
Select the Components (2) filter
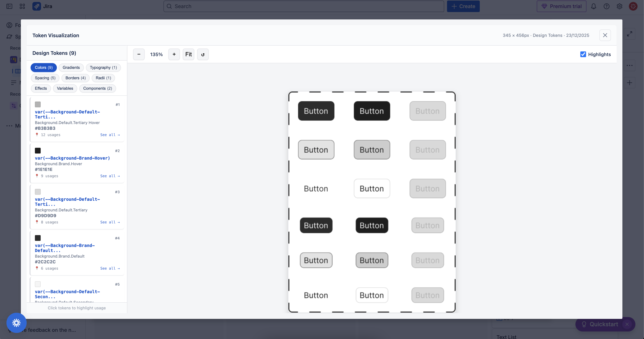point(97,88)
